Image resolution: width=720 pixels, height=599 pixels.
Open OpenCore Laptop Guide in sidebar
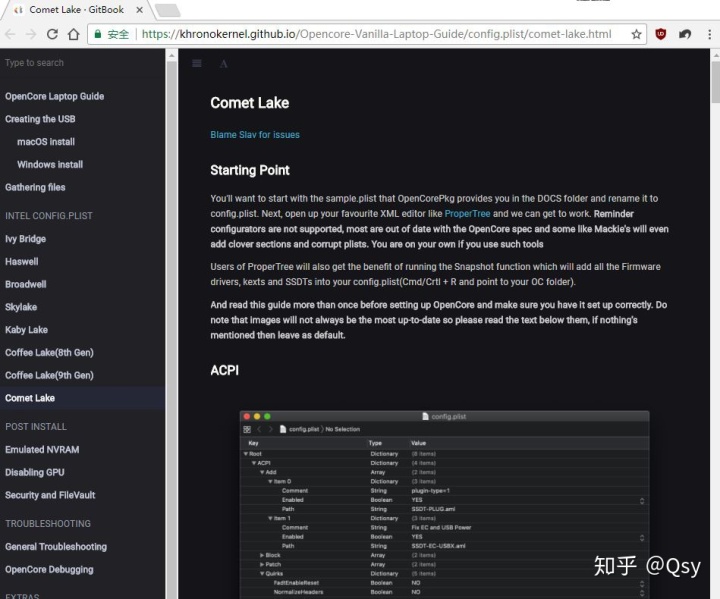click(55, 96)
